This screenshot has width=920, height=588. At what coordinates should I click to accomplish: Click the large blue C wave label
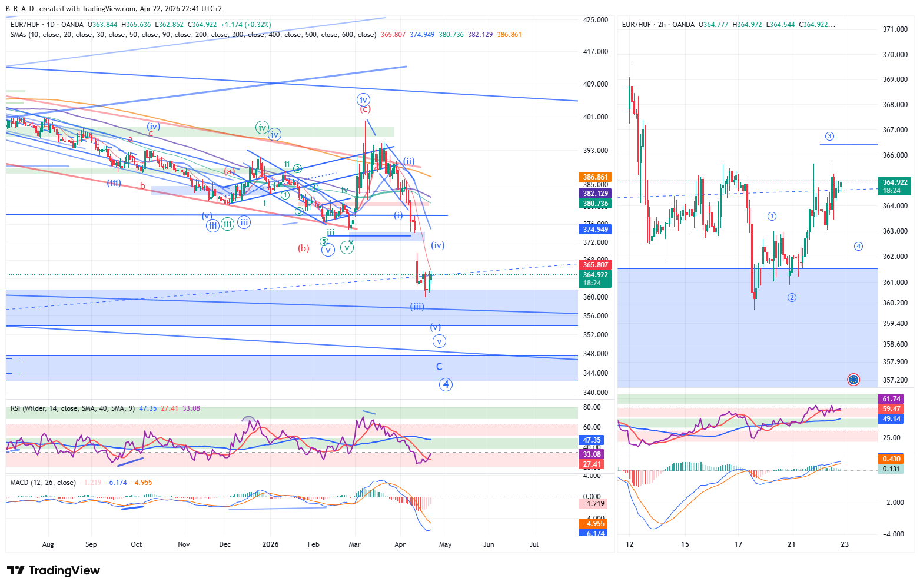[x=439, y=367]
